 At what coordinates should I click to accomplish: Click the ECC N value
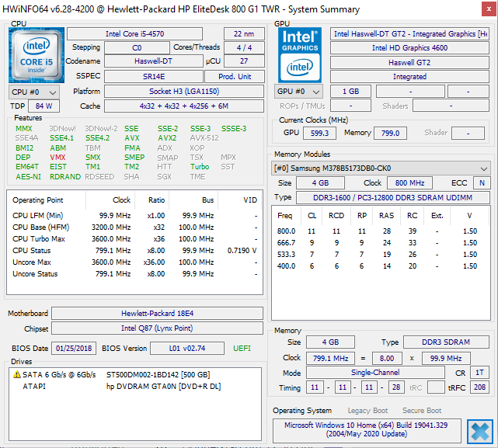(x=482, y=183)
